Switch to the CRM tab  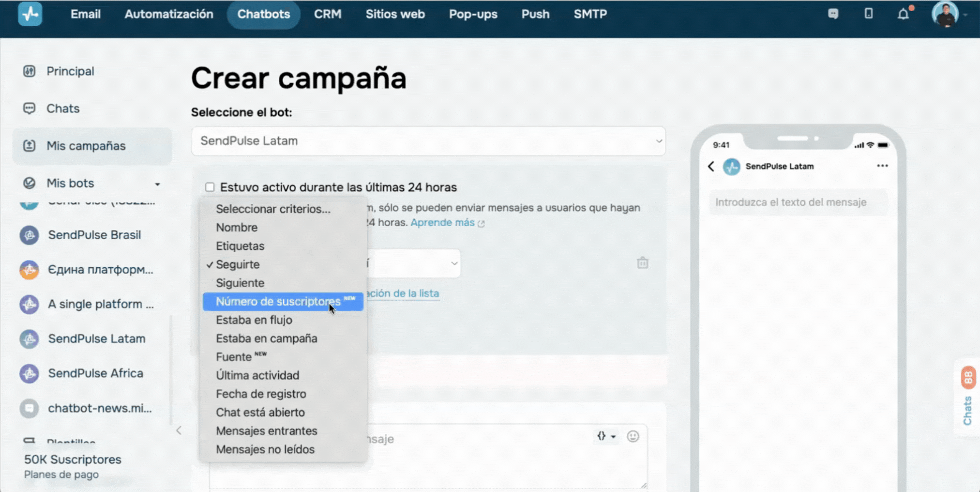(x=328, y=14)
